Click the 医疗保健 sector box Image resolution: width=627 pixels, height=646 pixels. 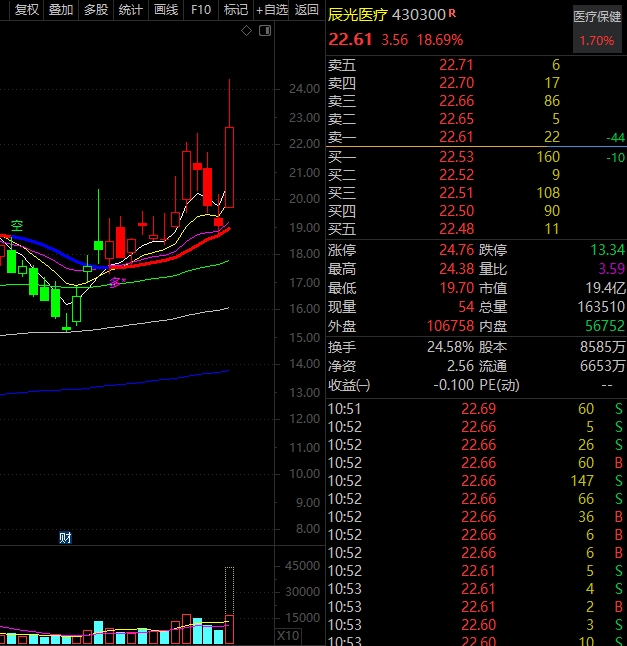click(x=597, y=29)
